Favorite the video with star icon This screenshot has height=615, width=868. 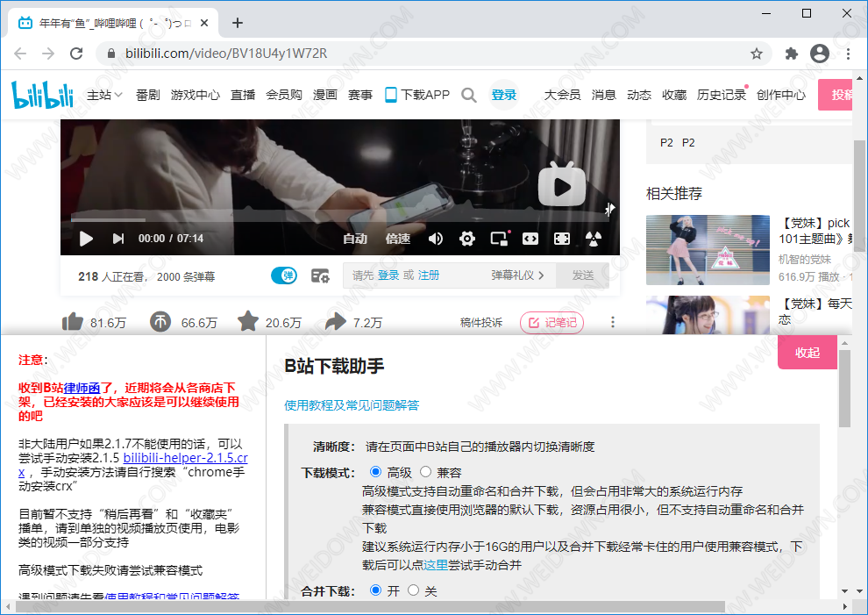248,321
